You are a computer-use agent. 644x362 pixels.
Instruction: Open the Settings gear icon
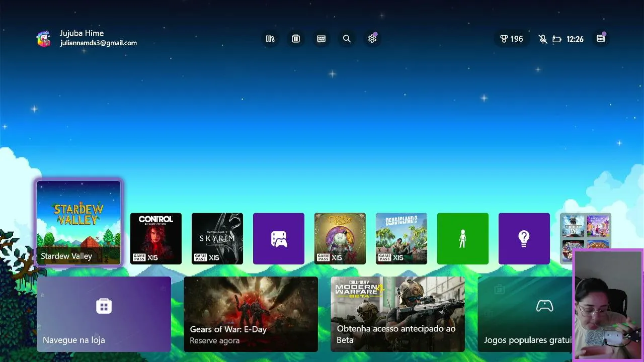(x=372, y=39)
